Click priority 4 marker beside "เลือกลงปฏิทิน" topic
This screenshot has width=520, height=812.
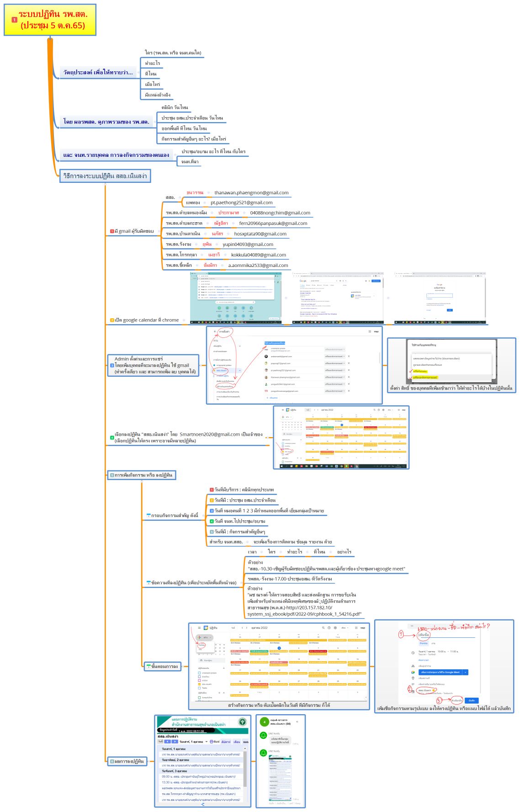point(112,438)
